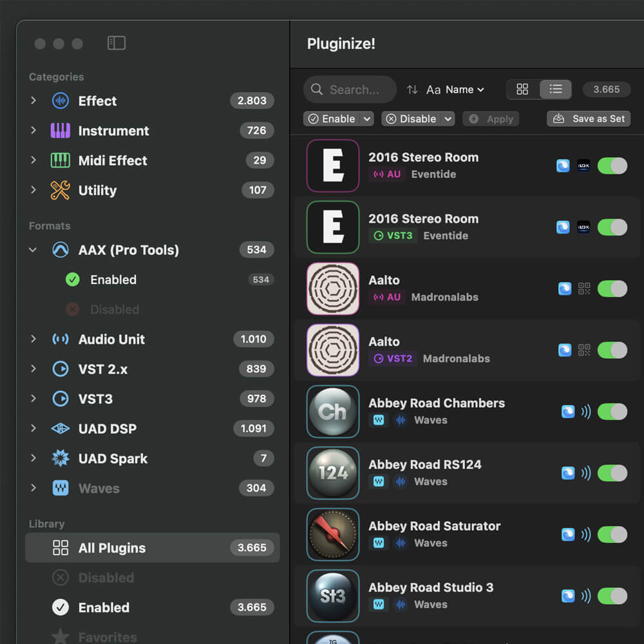Click the sound waves icon on Abbey Road Chambers
Screen dimensions: 644x644
tap(586, 412)
